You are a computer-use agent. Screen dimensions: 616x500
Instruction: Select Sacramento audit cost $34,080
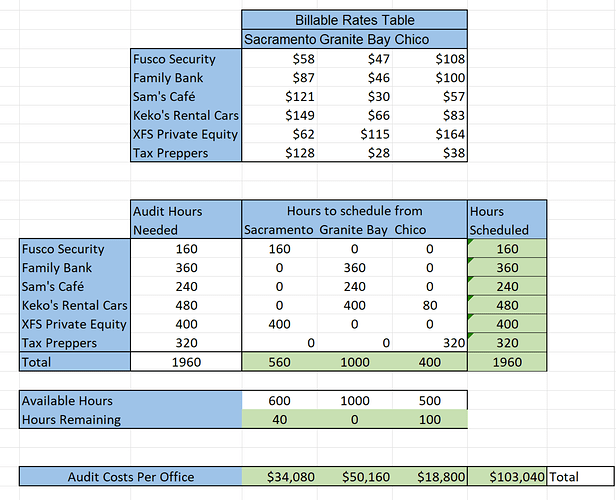[279, 476]
